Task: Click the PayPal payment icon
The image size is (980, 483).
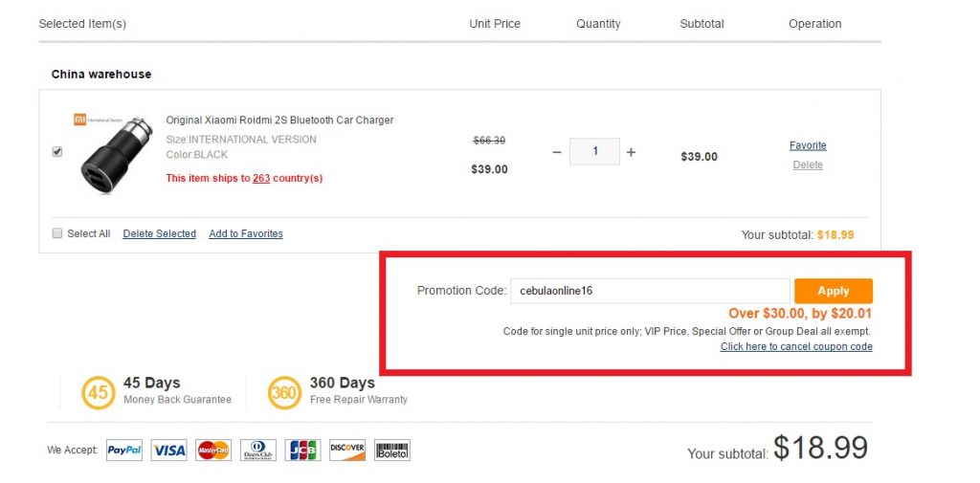Action: [x=123, y=450]
